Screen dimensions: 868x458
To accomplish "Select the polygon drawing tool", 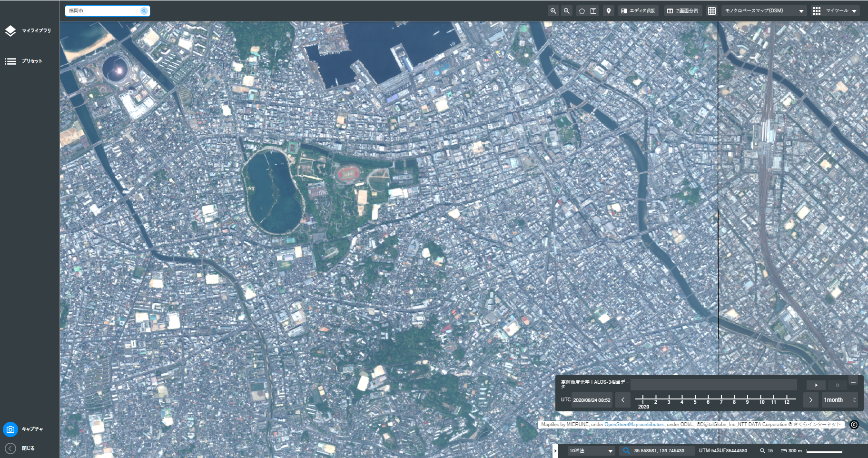I will (582, 11).
